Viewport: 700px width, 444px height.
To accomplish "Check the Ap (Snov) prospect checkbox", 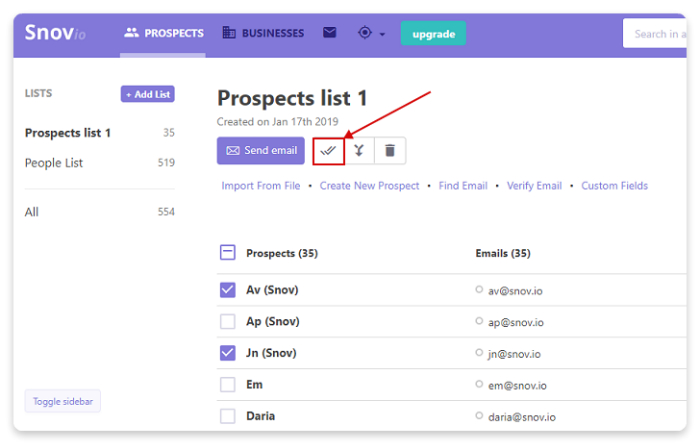I will (x=228, y=321).
